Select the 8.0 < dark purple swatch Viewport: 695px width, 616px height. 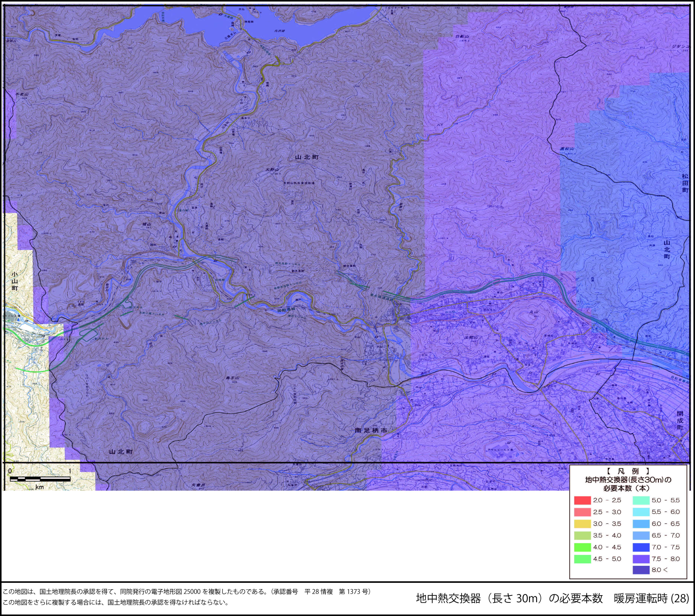tap(641, 570)
